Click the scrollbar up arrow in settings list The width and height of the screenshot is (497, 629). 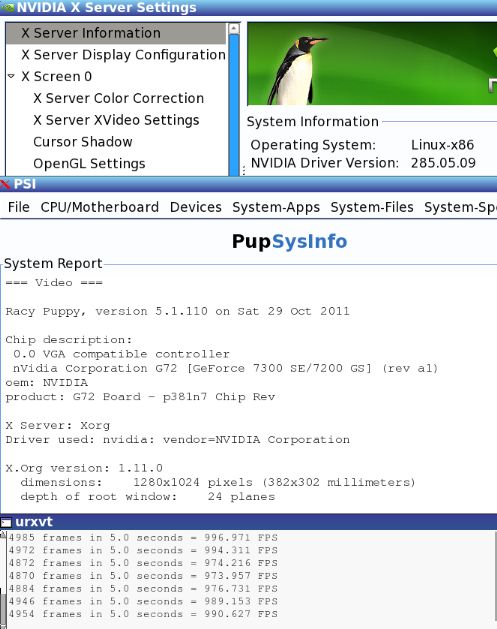point(233,28)
